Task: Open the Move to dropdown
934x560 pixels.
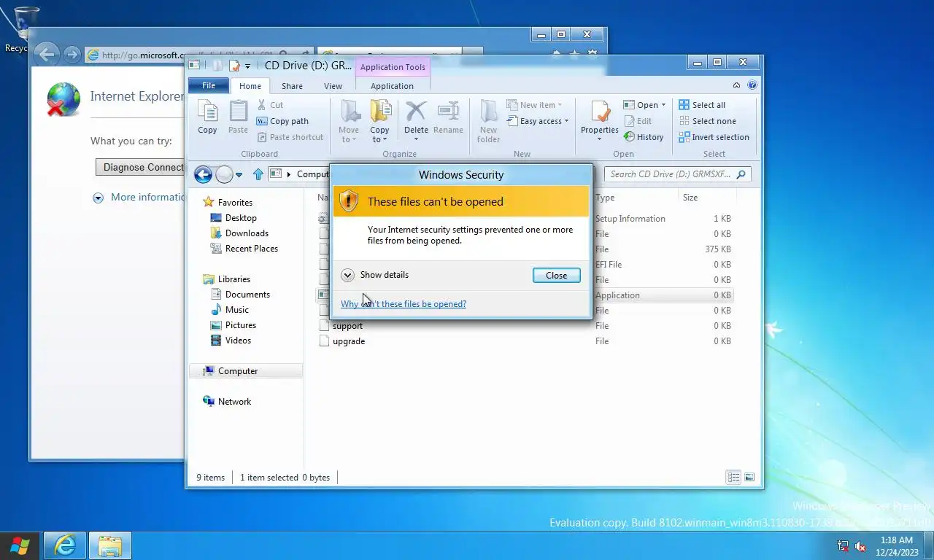Action: click(349, 122)
